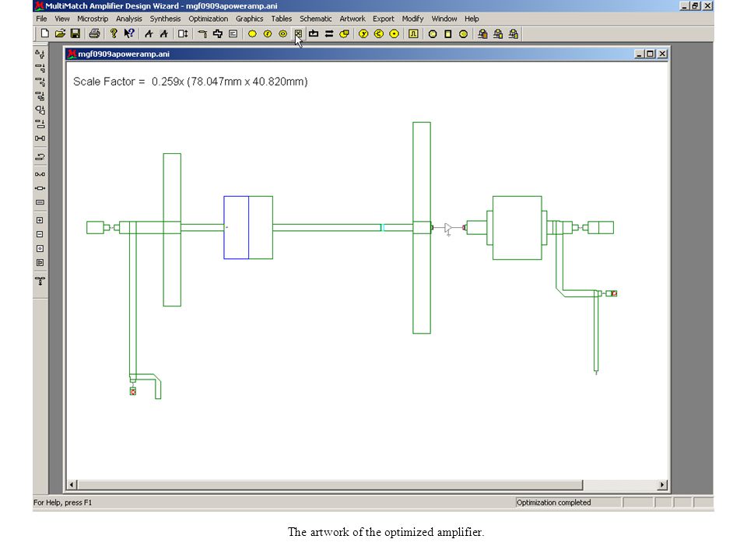Screen dimensions: 747x560
Task: Open the Microstrip menu
Action: tap(93, 19)
